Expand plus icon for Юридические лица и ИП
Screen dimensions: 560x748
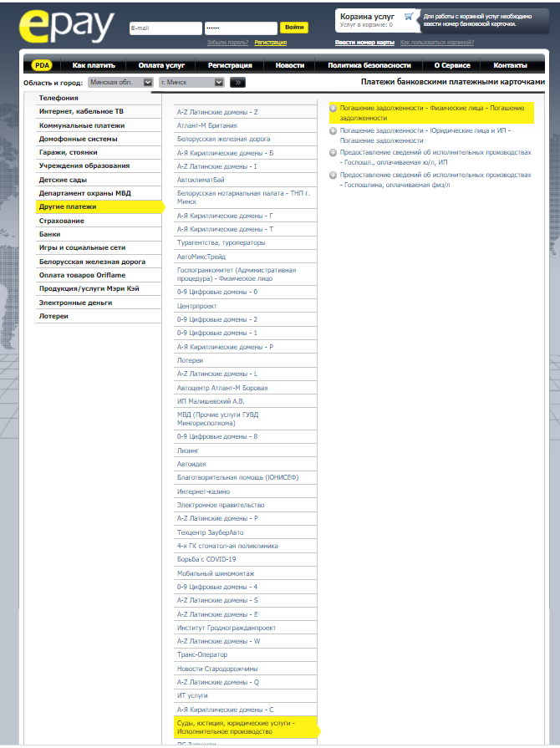point(333,130)
